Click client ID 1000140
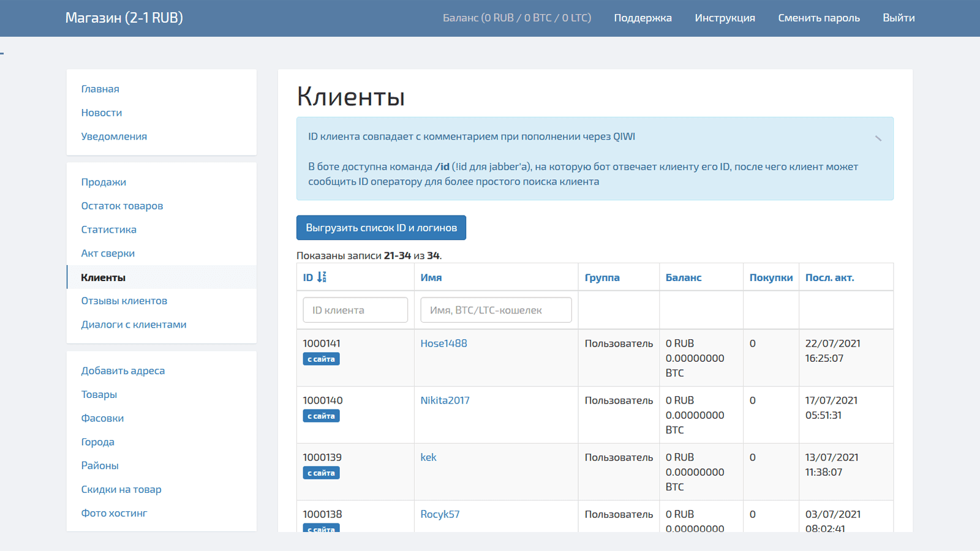 tap(323, 400)
